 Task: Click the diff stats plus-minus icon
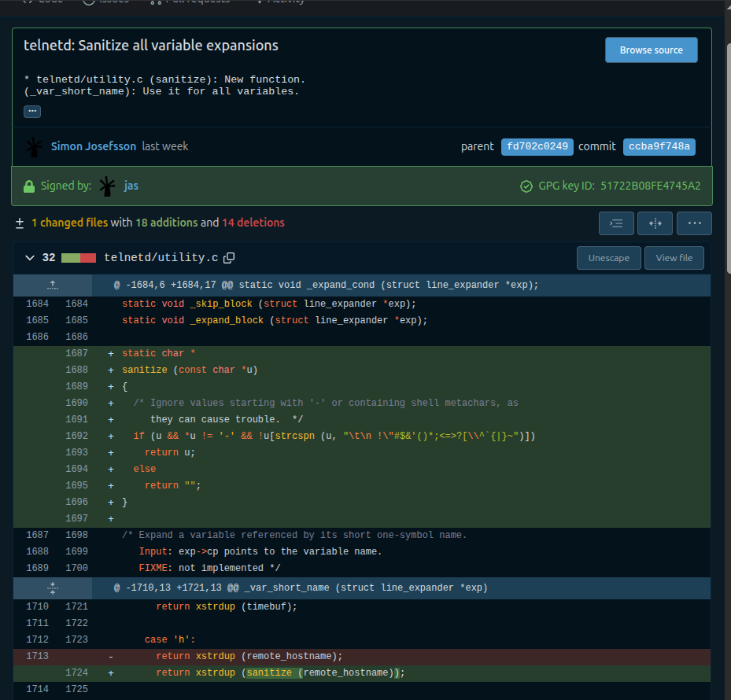(x=20, y=223)
